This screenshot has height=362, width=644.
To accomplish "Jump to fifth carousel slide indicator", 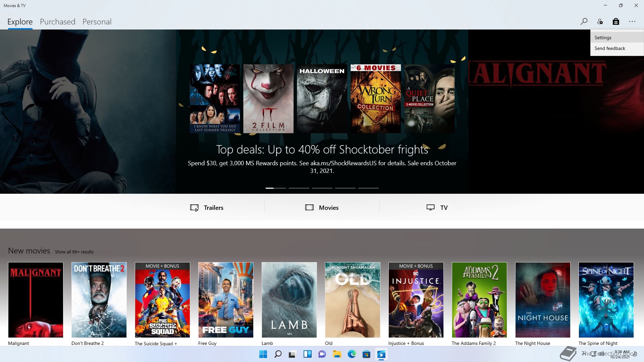I will [x=368, y=188].
